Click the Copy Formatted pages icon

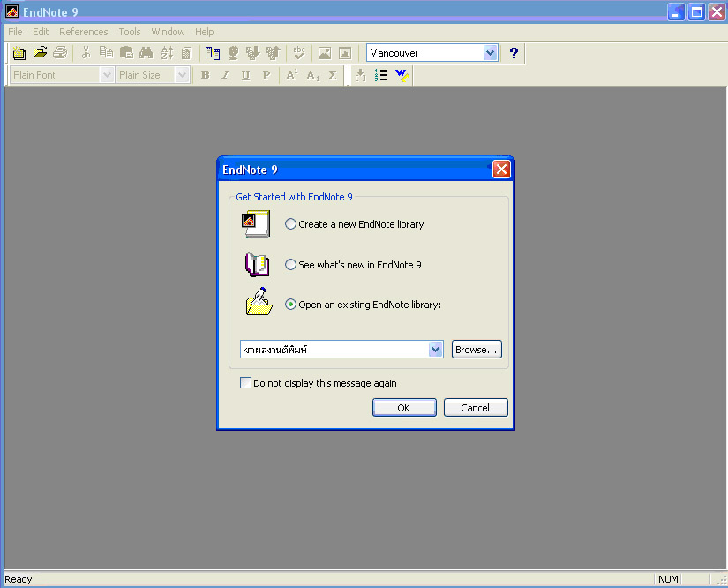tap(187, 53)
